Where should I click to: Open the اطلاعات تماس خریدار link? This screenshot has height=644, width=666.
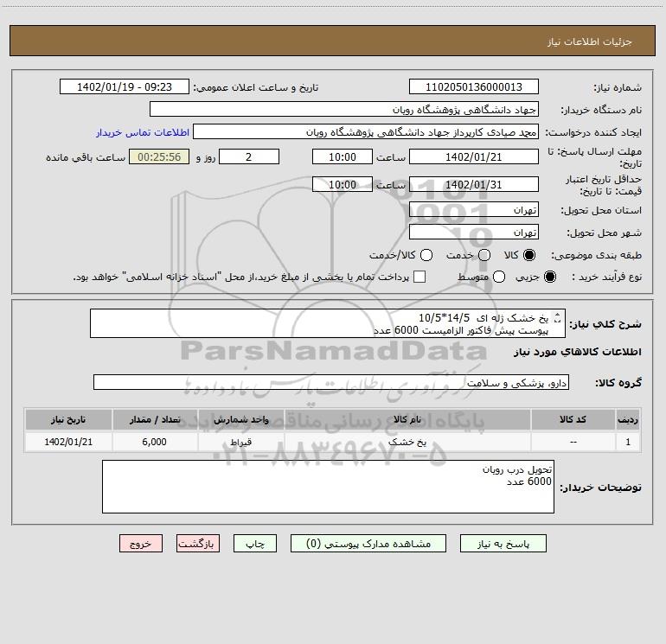(x=143, y=132)
